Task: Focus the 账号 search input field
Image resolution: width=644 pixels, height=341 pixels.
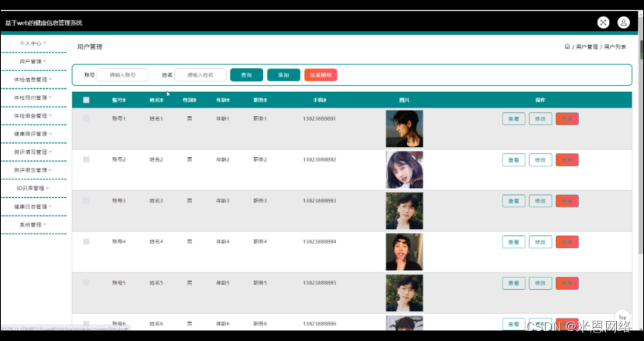Action: (x=122, y=75)
